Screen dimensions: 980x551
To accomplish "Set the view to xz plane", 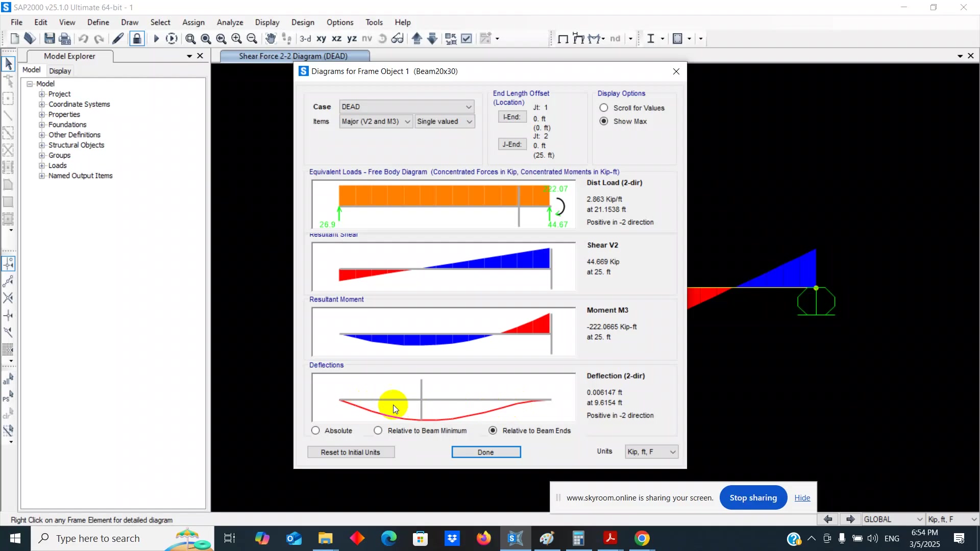I will [x=336, y=39].
